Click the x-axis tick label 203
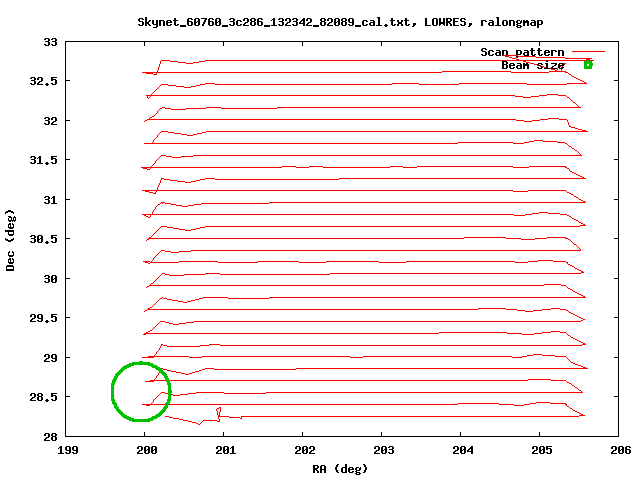The image size is (640, 480). point(384,450)
